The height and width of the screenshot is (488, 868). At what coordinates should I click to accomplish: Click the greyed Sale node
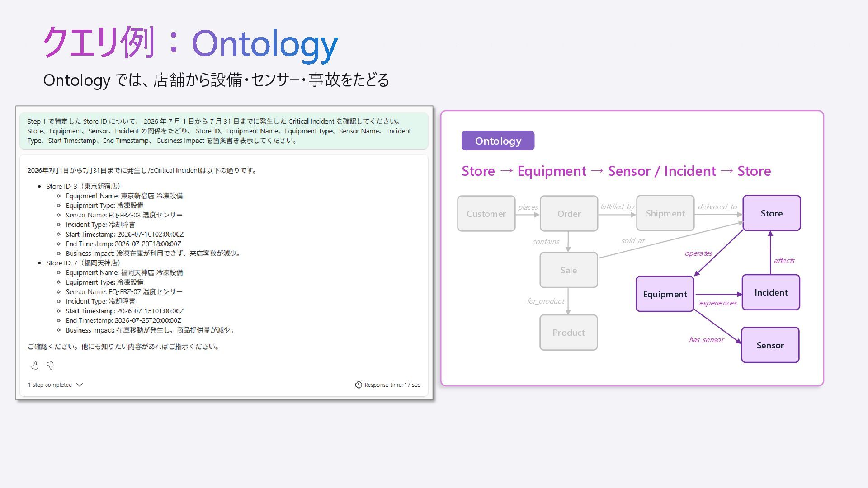click(x=568, y=270)
